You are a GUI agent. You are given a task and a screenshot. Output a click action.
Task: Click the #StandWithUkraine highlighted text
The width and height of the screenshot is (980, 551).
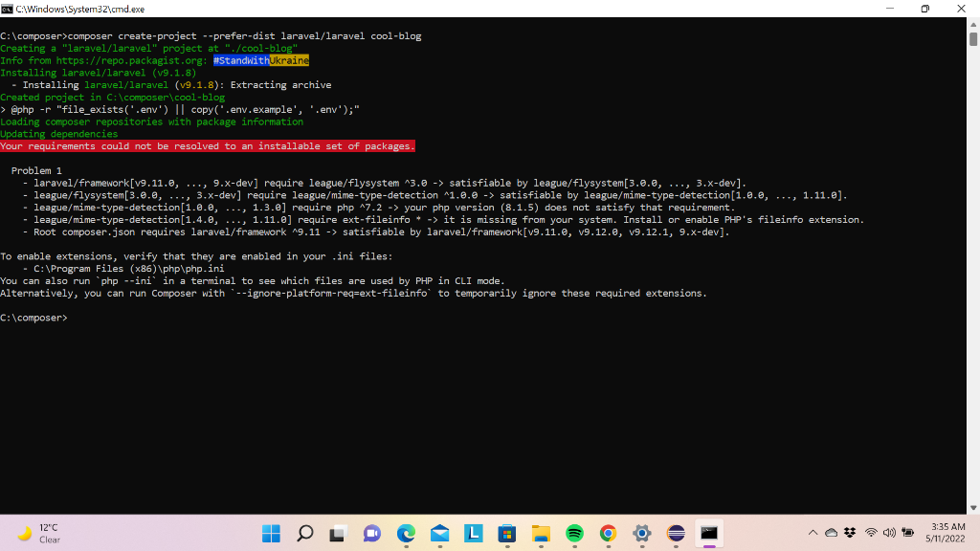(261, 60)
